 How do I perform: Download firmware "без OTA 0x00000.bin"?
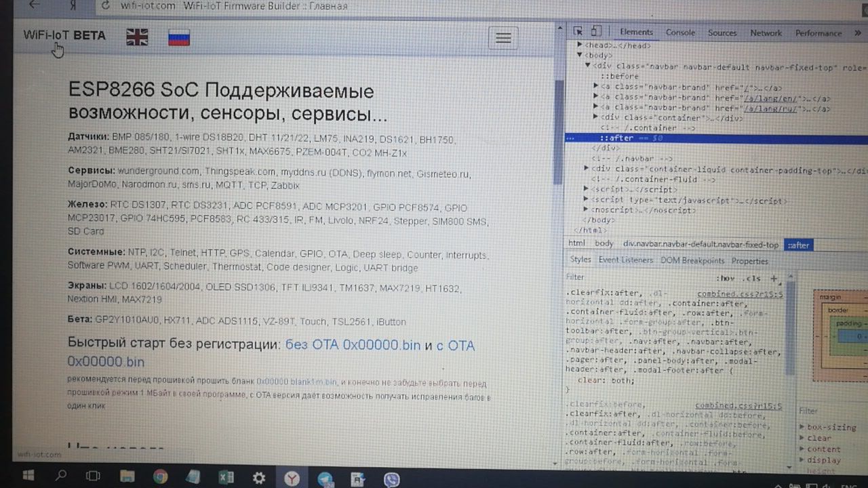[x=353, y=345]
